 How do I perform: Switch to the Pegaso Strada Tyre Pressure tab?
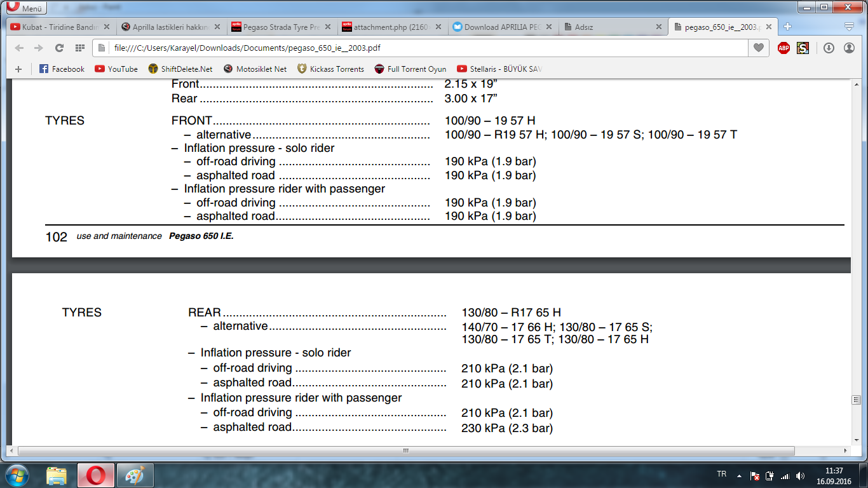click(281, 27)
